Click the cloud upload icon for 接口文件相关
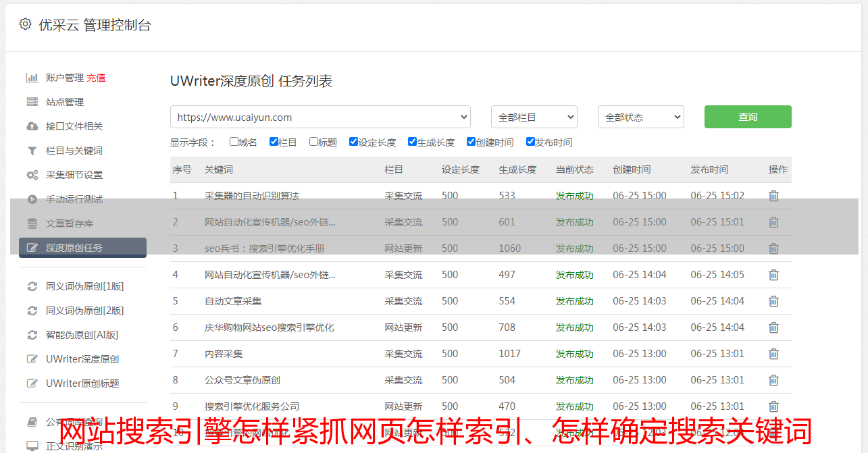The width and height of the screenshot is (868, 453). pos(32,126)
